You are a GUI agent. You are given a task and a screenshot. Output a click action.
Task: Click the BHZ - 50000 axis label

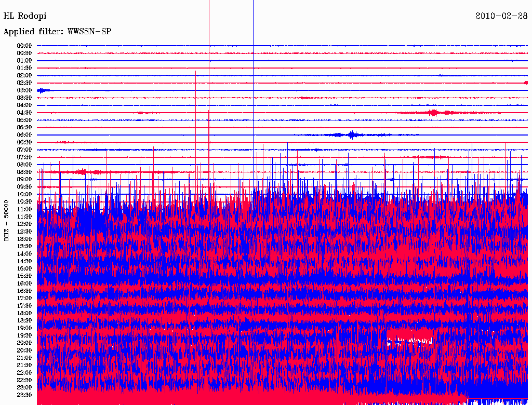point(6,221)
